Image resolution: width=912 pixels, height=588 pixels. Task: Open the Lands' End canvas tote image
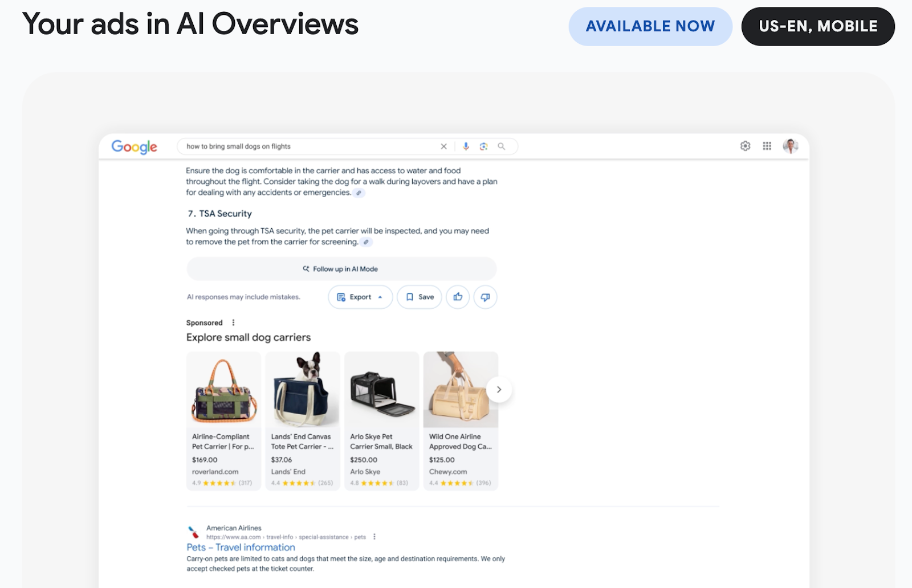click(303, 390)
